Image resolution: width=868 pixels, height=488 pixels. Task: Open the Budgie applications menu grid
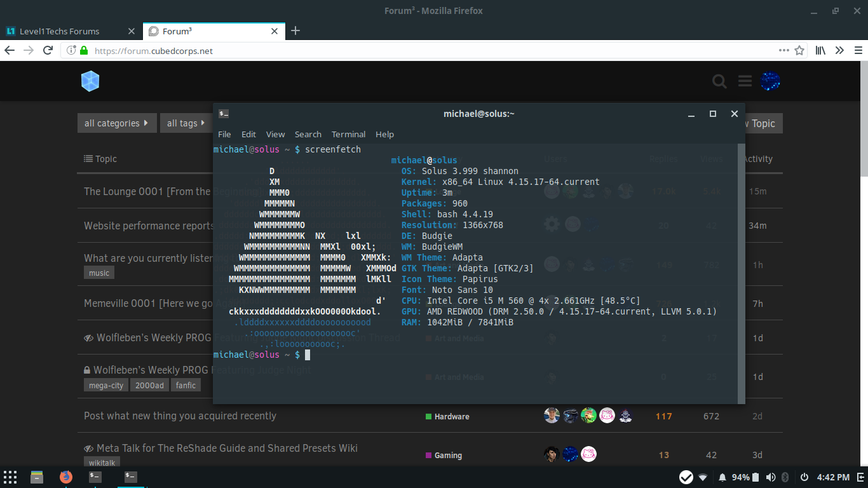coord(10,477)
